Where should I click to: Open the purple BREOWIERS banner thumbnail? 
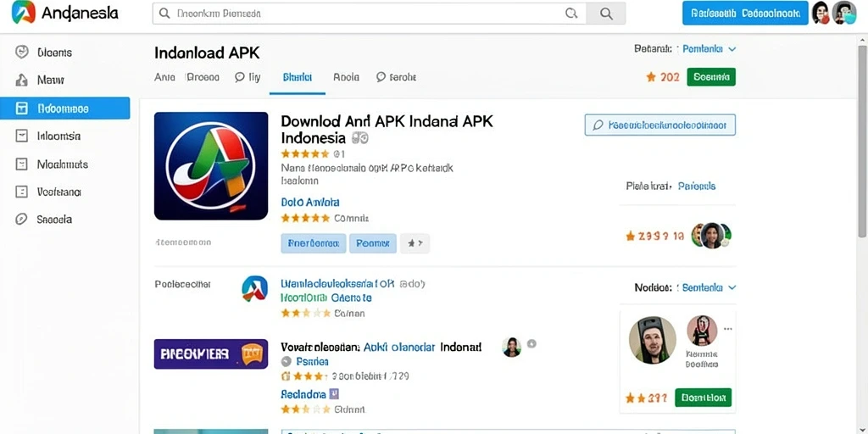pos(211,354)
